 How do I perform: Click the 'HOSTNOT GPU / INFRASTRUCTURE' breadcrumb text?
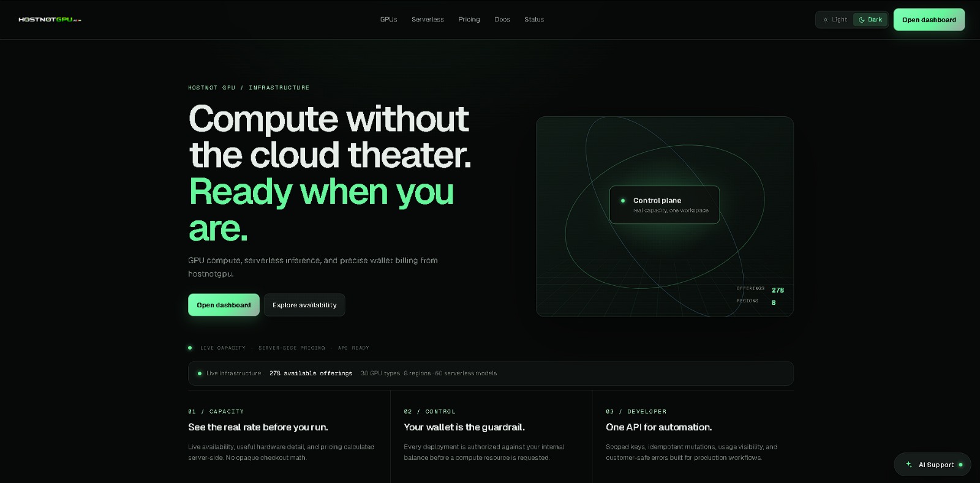(x=249, y=88)
